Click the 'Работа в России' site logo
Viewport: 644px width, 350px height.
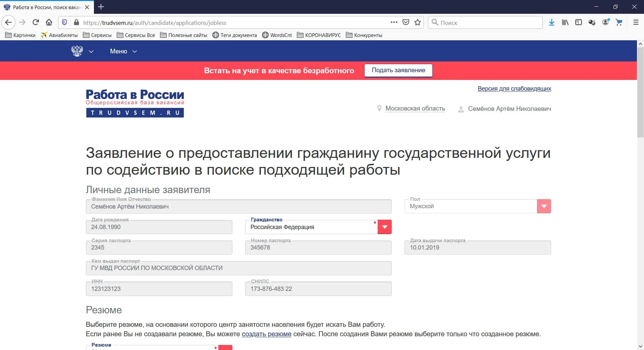135,103
